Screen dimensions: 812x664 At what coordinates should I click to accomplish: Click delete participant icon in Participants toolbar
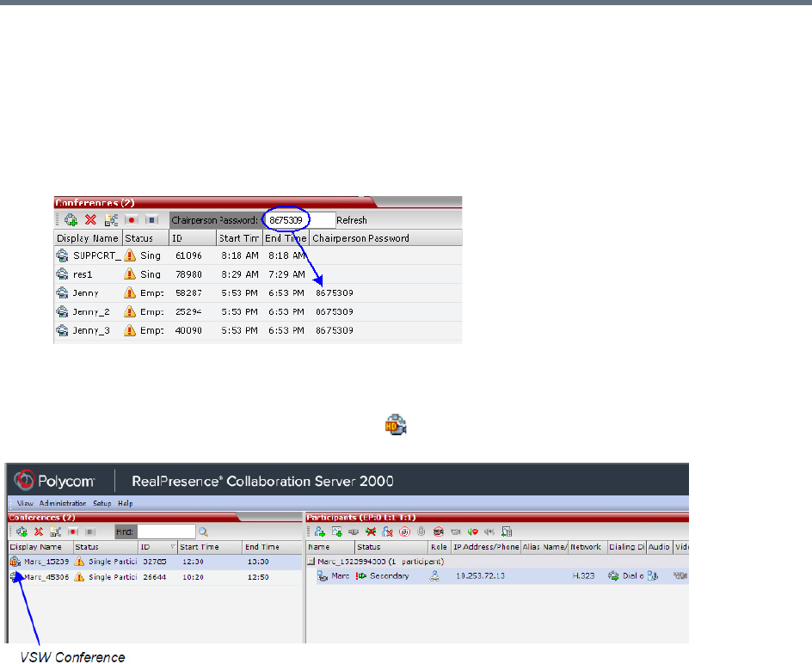387,532
